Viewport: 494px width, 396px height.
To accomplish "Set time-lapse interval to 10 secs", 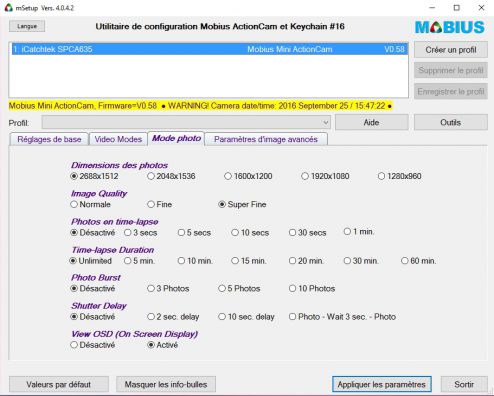I will click(x=250, y=233).
